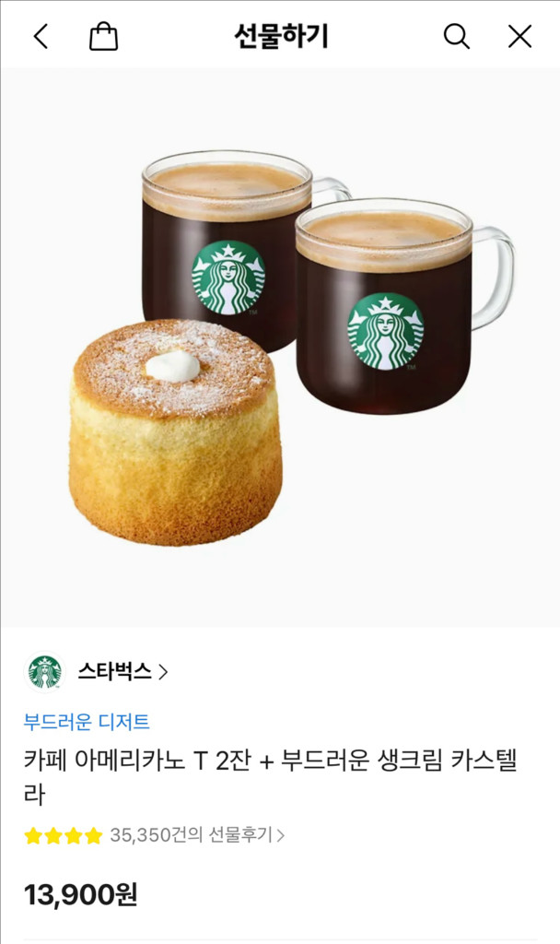
Task: Tap the yellow star rating
Action: pos(64,835)
